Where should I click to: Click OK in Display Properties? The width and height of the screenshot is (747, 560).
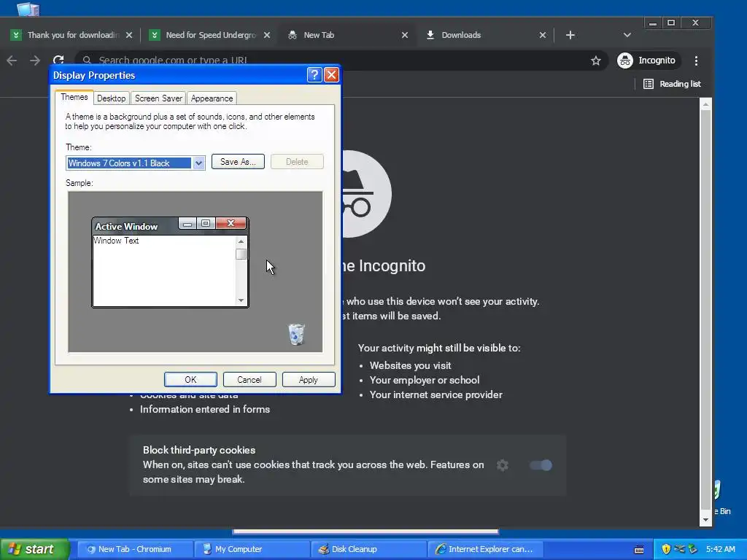point(190,379)
